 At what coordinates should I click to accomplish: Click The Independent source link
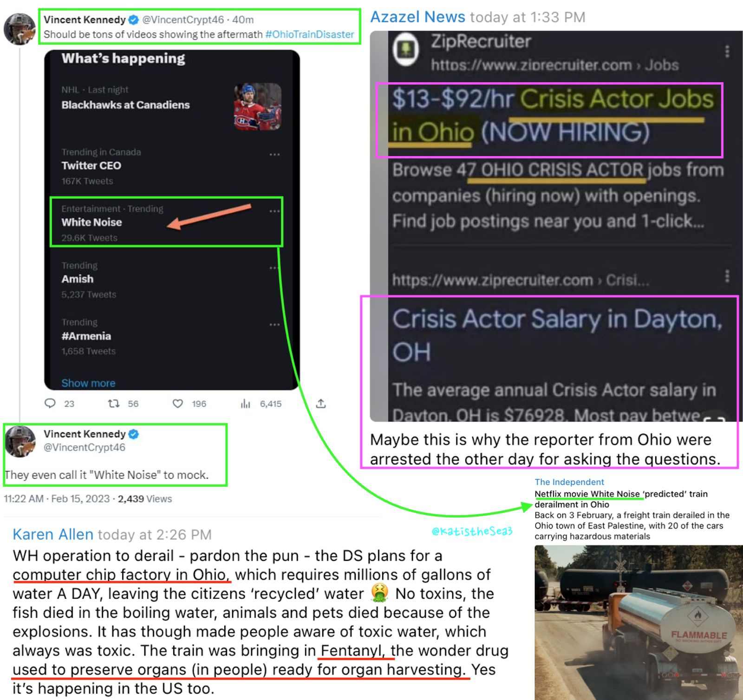point(569,482)
